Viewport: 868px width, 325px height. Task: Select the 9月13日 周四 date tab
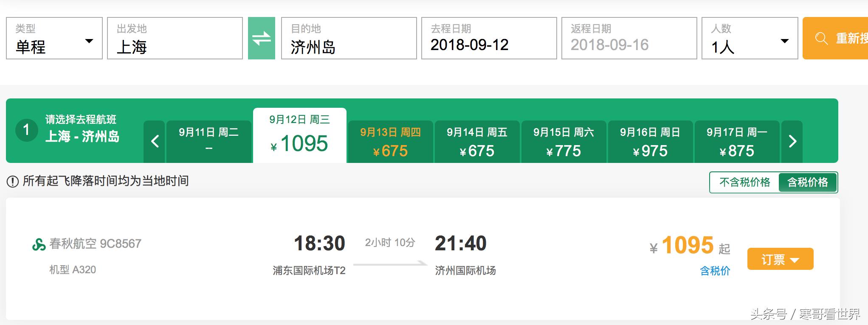(390, 142)
